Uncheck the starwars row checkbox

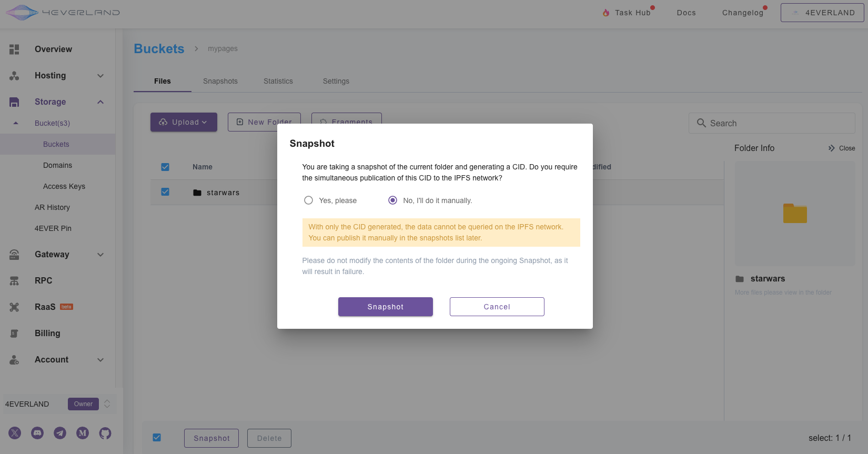coord(165,192)
